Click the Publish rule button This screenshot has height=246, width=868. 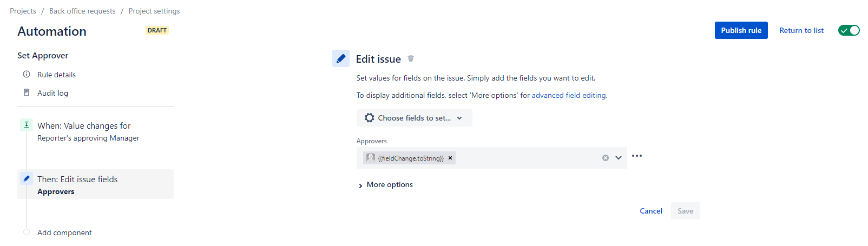(741, 30)
